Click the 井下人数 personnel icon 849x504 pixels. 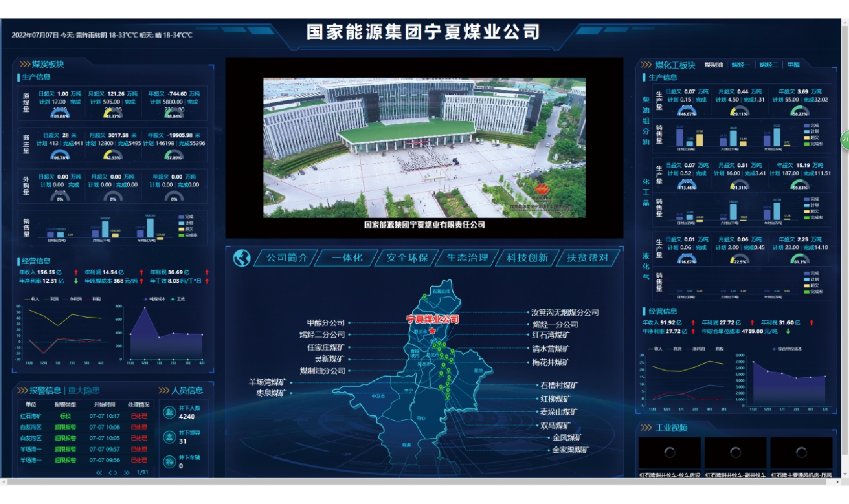pos(169,412)
